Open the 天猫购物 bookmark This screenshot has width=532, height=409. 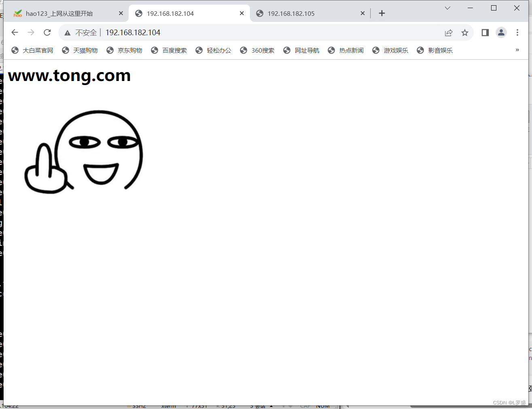80,50
